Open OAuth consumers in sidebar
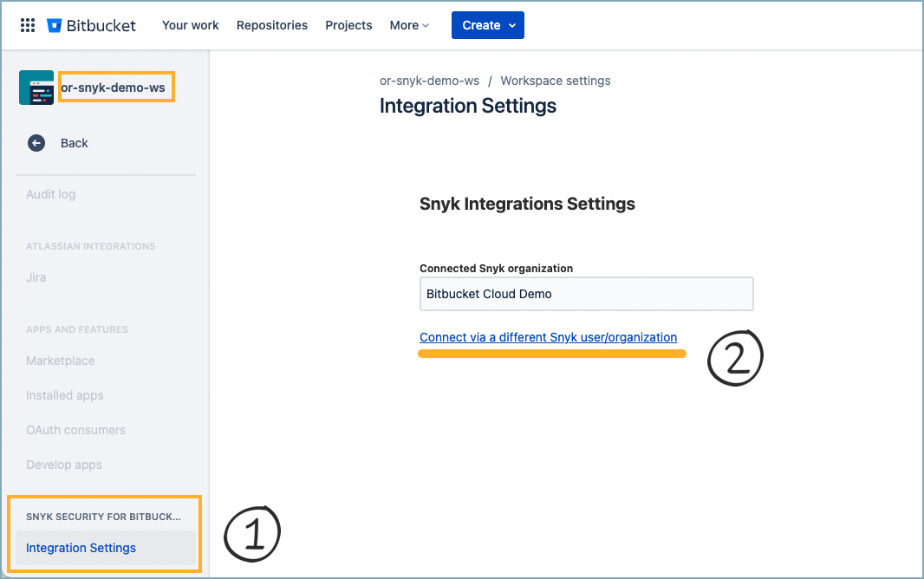 coord(75,430)
